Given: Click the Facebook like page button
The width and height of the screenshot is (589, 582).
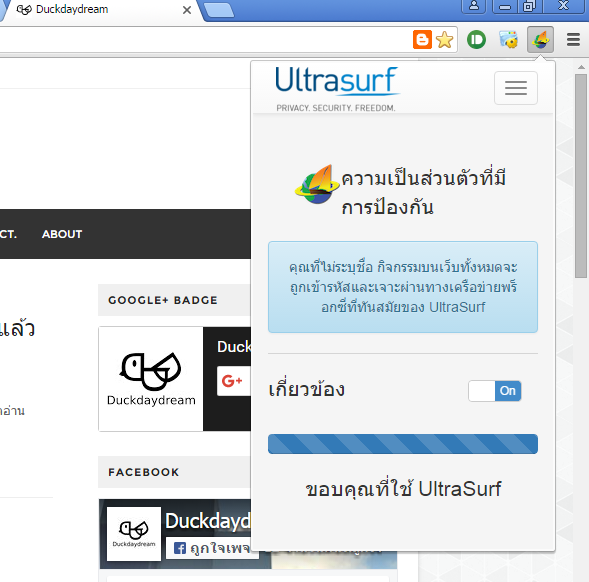Looking at the screenshot, I should (x=213, y=548).
